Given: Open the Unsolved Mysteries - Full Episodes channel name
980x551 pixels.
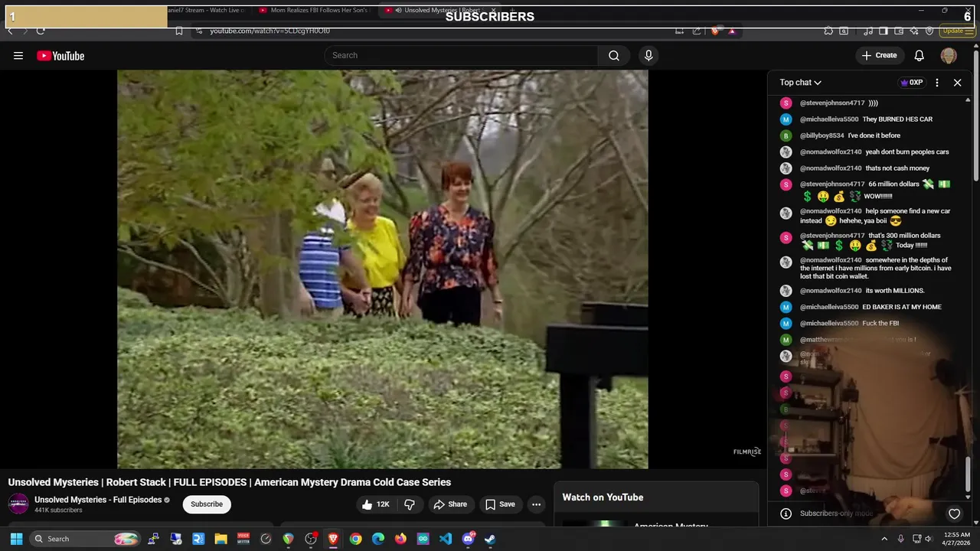Looking at the screenshot, I should pyautogui.click(x=98, y=500).
